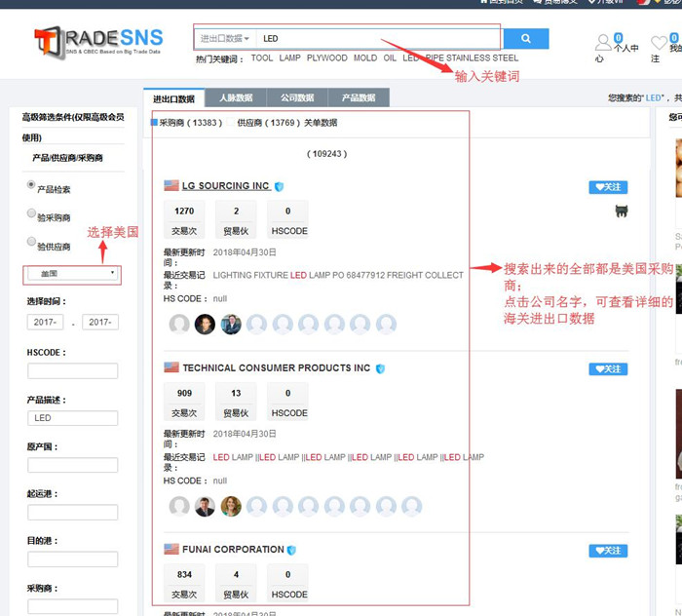682x616 pixels.
Task: Focus the 采购商 filter input
Action: pos(73,606)
